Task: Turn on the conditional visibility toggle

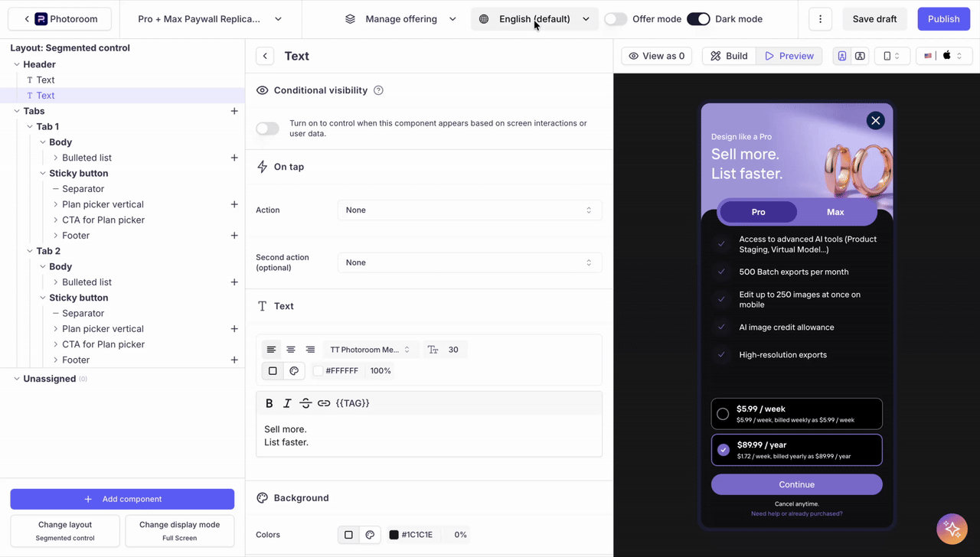Action: pos(267,129)
